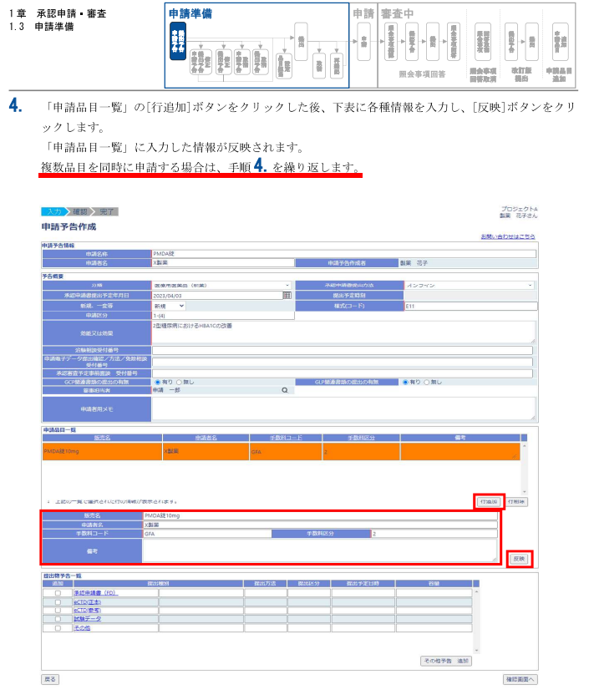Image resolution: width=589 pixels, height=700 pixels.
Task: Click the 行追加 button
Action: click(x=489, y=500)
